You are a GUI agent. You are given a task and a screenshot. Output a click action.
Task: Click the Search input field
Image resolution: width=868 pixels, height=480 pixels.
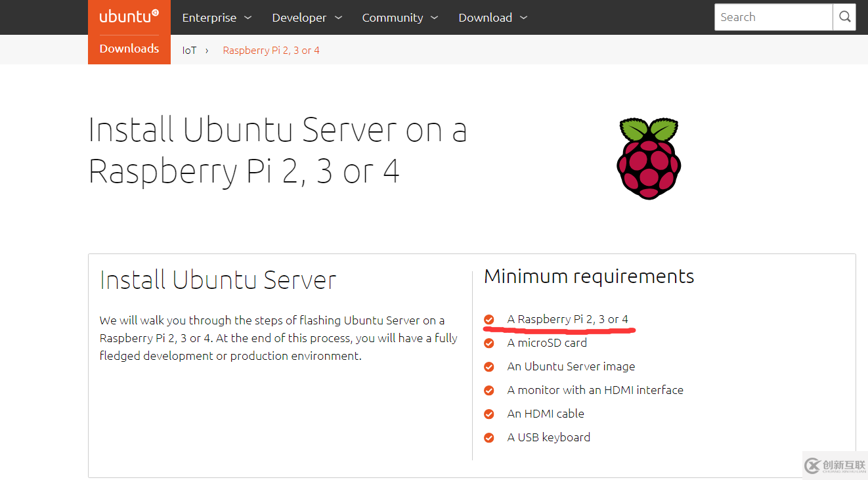(773, 17)
